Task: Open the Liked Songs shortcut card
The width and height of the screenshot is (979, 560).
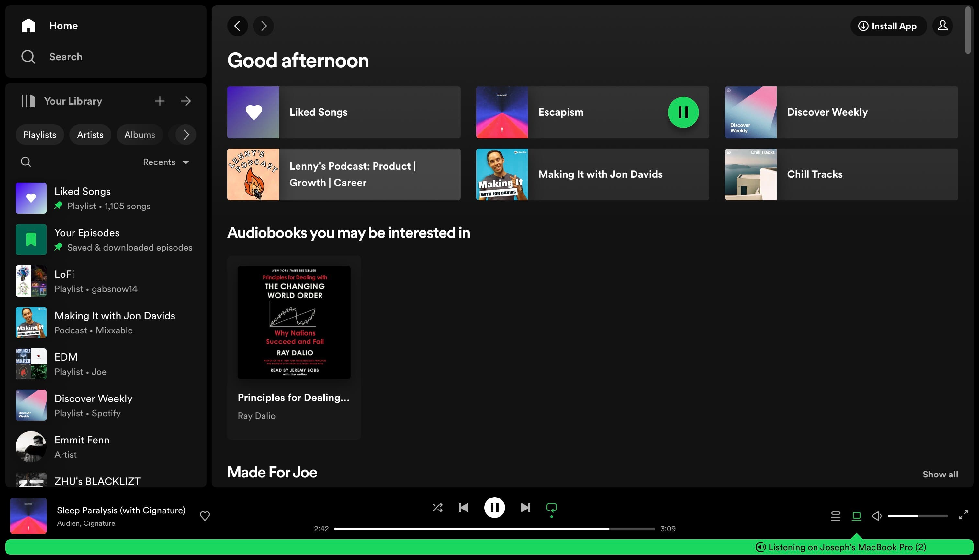Action: click(x=343, y=112)
